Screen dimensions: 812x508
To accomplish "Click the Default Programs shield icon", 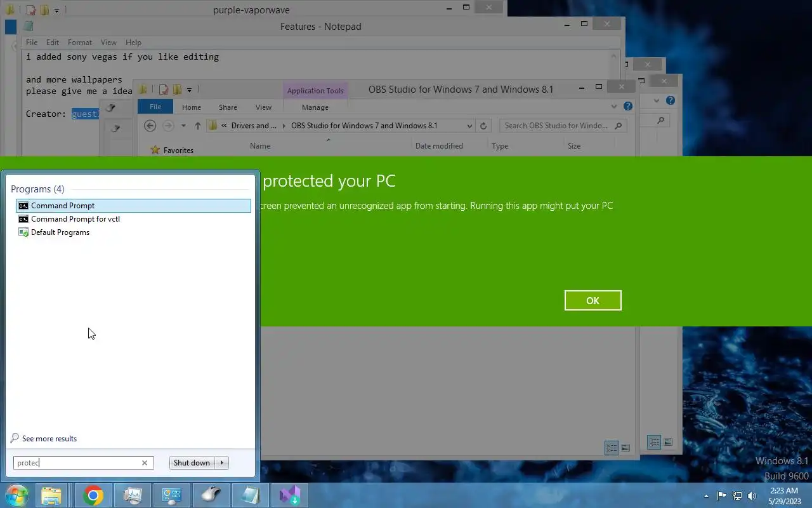I will (x=23, y=232).
